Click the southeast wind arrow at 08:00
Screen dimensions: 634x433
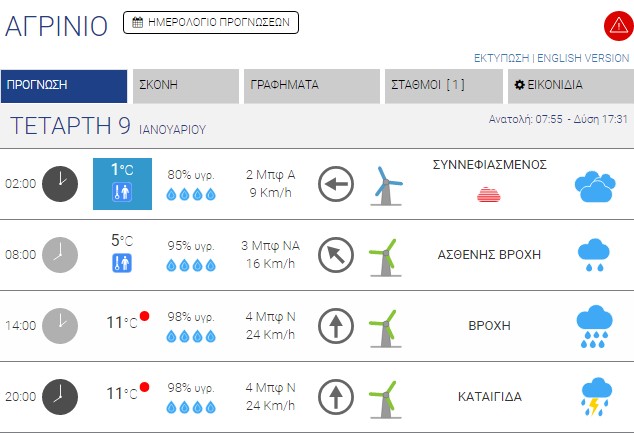[x=336, y=255]
